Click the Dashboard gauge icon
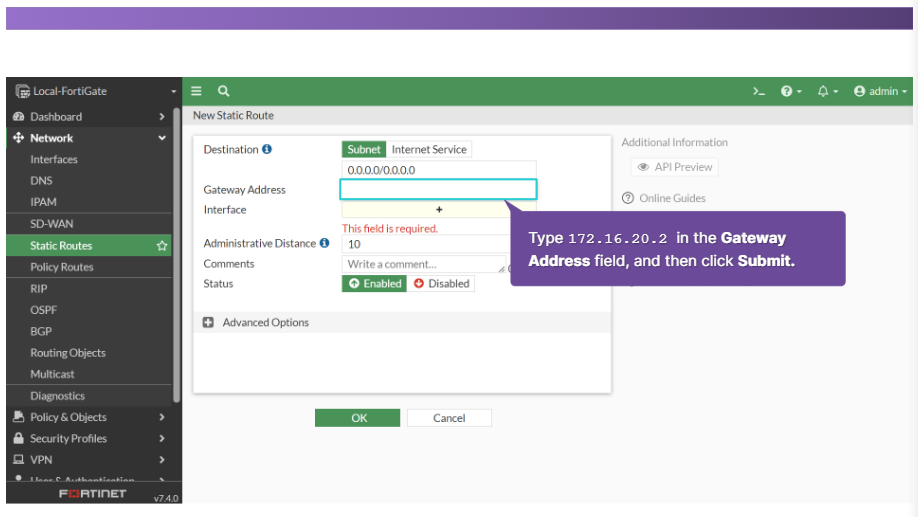Viewport: 918px width, 517px height. tap(19, 117)
